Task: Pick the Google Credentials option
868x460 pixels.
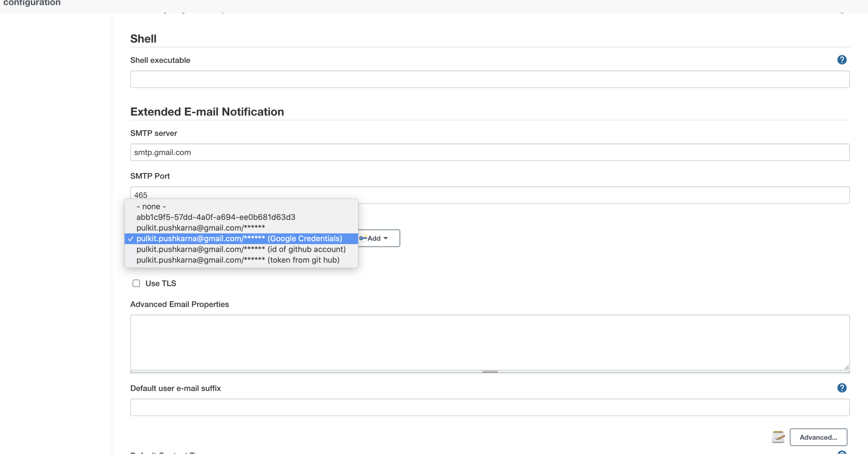Action: click(x=239, y=239)
